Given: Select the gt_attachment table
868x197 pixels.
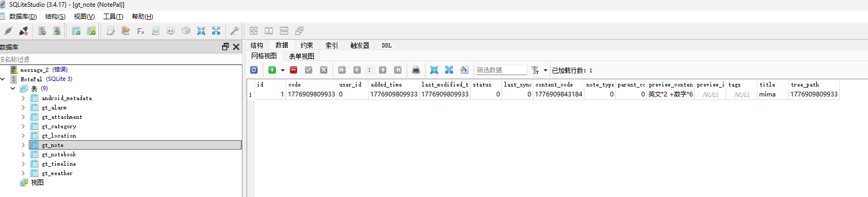Looking at the screenshot, I should (x=62, y=117).
